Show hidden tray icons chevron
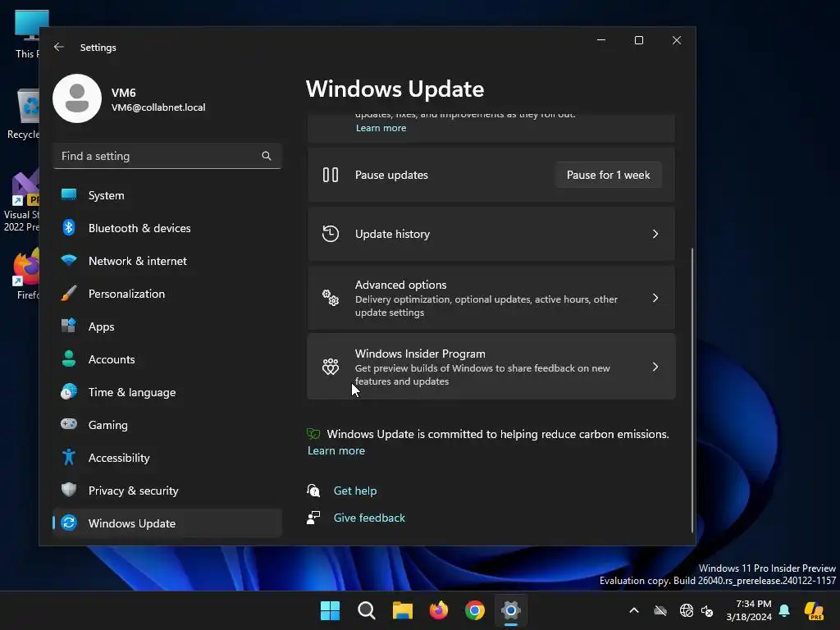This screenshot has height=630, width=840. point(634,610)
